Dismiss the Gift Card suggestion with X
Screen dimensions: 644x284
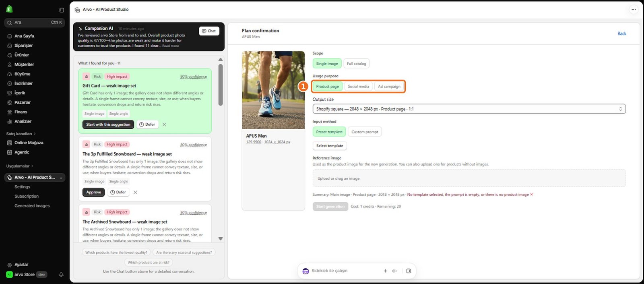click(164, 124)
